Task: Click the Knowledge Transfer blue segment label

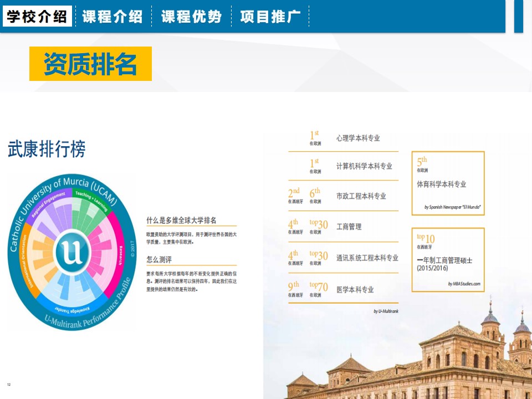Action: (72, 309)
